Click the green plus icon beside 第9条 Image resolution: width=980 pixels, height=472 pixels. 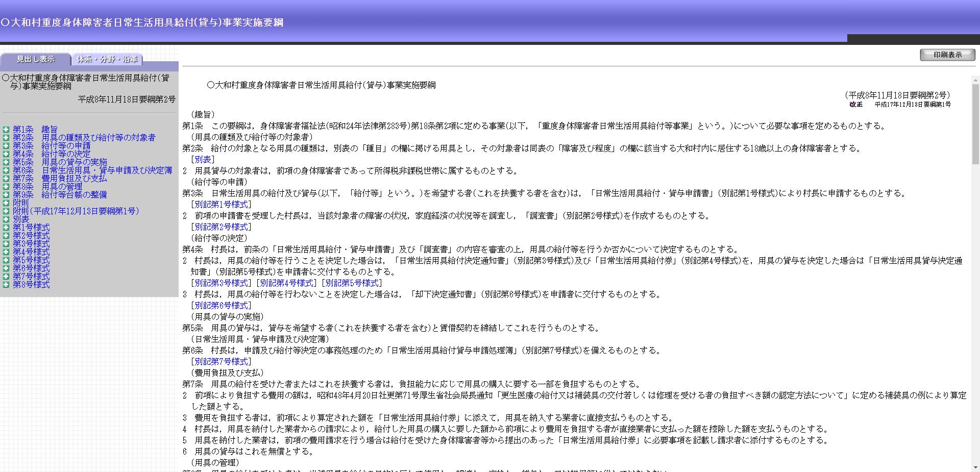(x=6, y=194)
